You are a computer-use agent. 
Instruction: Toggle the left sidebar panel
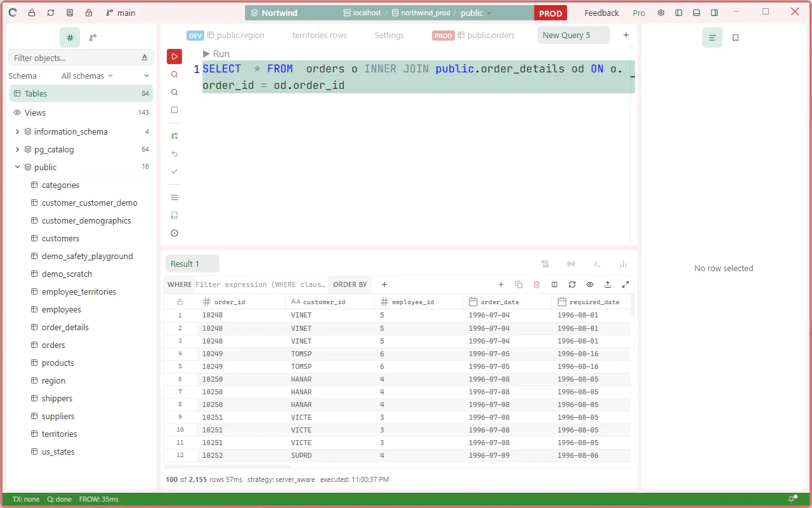pyautogui.click(x=679, y=13)
